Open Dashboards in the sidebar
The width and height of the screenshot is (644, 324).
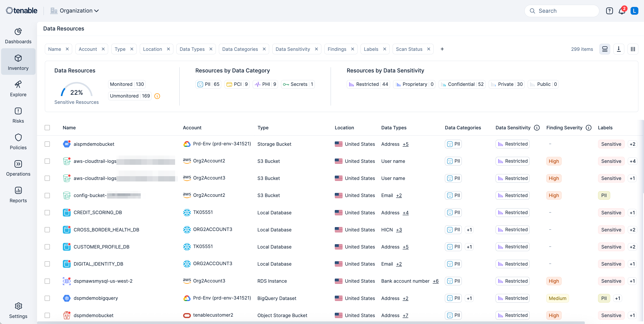(x=18, y=36)
